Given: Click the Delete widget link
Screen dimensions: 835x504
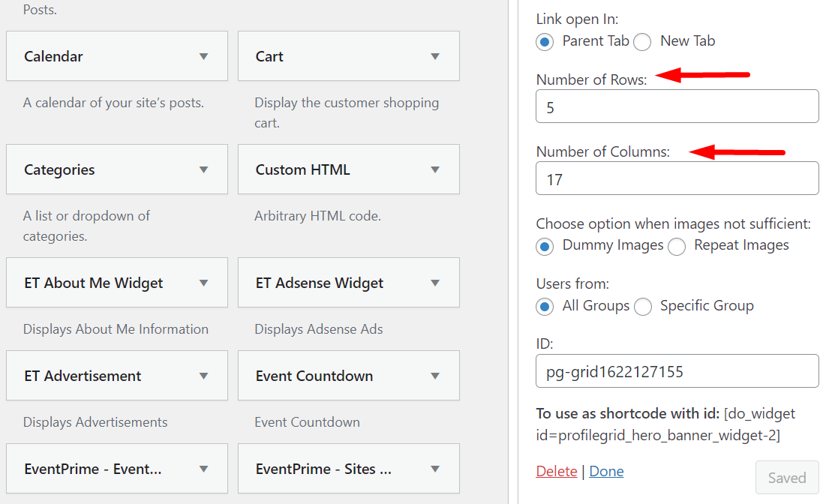Looking at the screenshot, I should click(x=556, y=470).
